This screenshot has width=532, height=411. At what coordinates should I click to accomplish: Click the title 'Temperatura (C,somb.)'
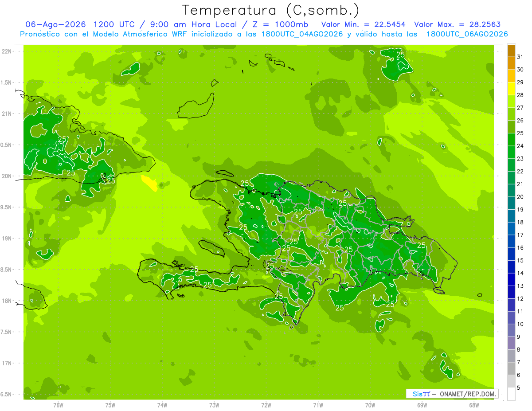coord(270,10)
